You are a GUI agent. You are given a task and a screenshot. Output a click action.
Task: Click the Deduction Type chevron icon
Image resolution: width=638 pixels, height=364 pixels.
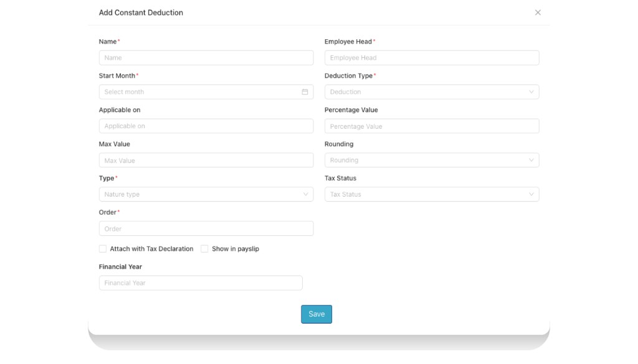click(531, 91)
